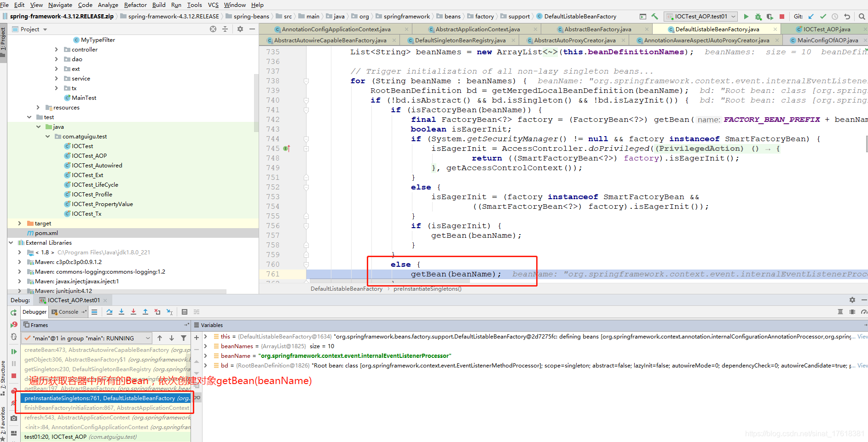
Task: Open Debug panel gear settings
Action: click(852, 300)
